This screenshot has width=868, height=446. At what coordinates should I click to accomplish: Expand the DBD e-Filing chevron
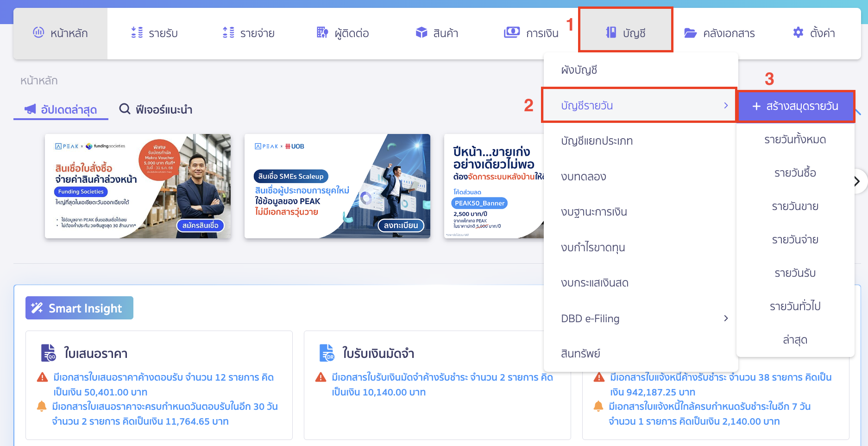pyautogui.click(x=726, y=319)
